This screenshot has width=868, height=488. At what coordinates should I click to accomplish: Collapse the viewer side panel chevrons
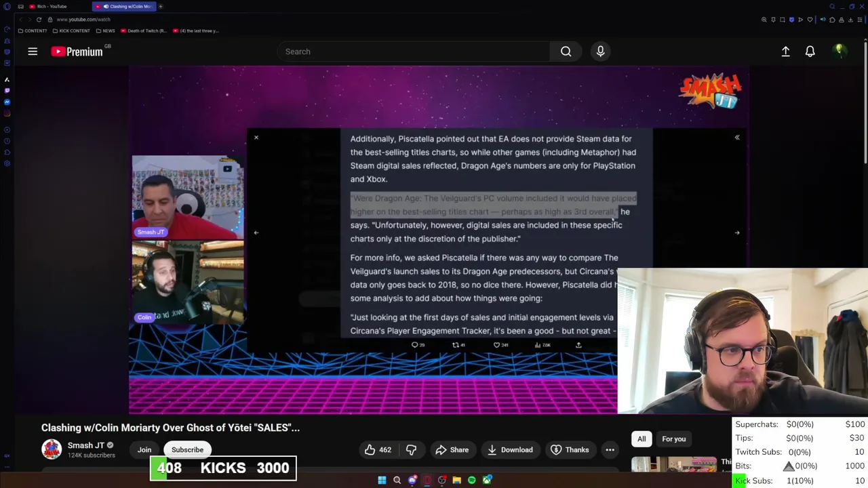click(737, 138)
